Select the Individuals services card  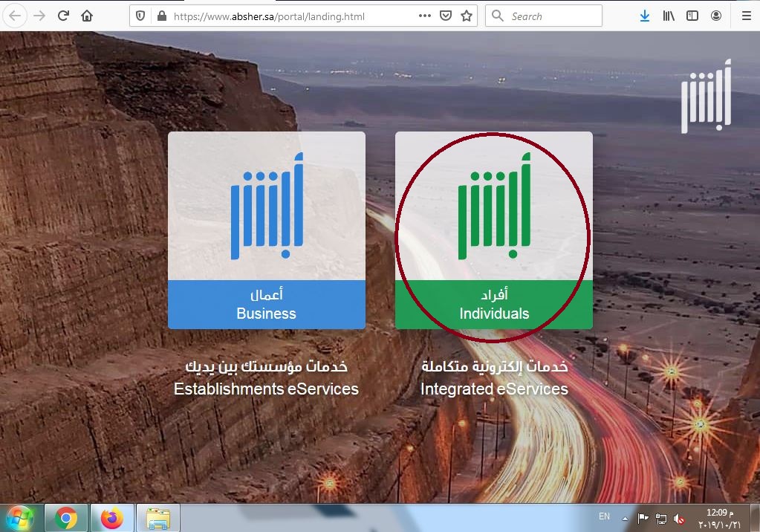point(493,230)
